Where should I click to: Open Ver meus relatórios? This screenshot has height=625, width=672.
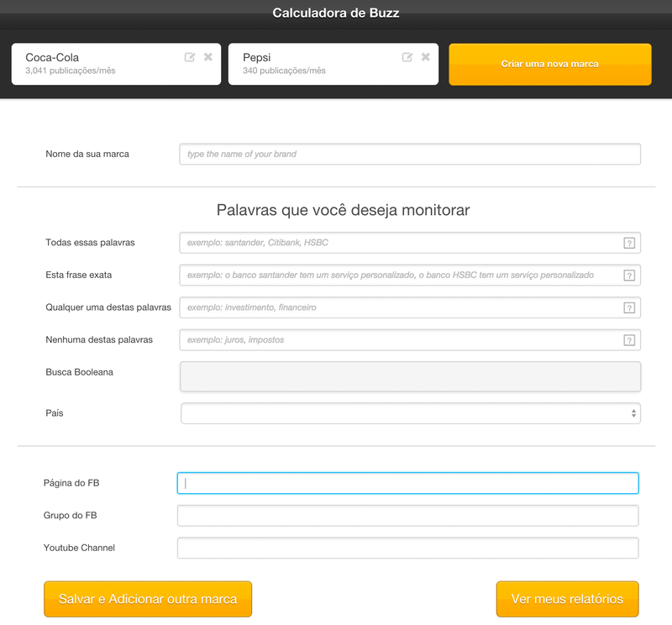(567, 599)
